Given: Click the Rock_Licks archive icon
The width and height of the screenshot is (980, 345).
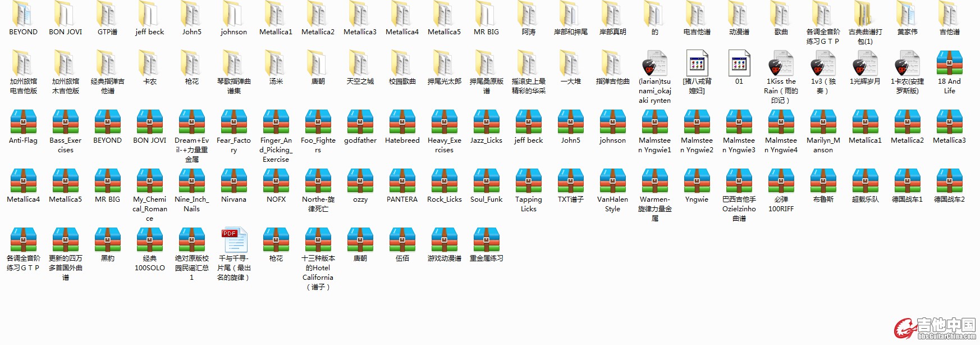Looking at the screenshot, I should click(x=445, y=181).
